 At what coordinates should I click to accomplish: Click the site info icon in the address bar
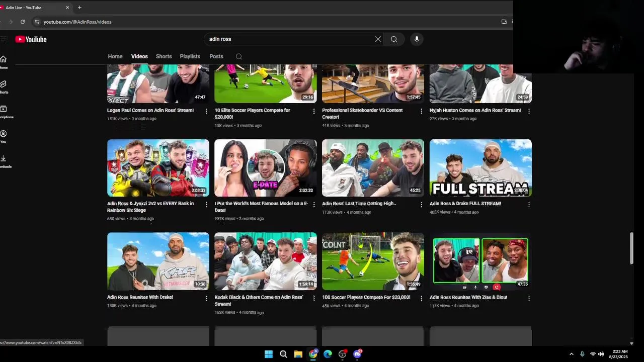36,22
